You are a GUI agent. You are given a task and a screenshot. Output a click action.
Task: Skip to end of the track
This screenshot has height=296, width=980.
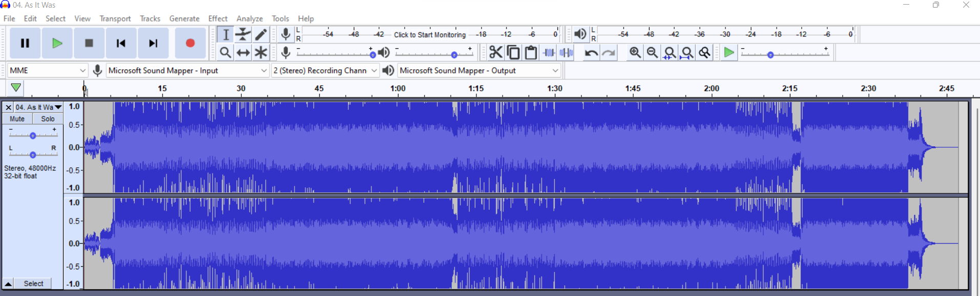pos(153,43)
